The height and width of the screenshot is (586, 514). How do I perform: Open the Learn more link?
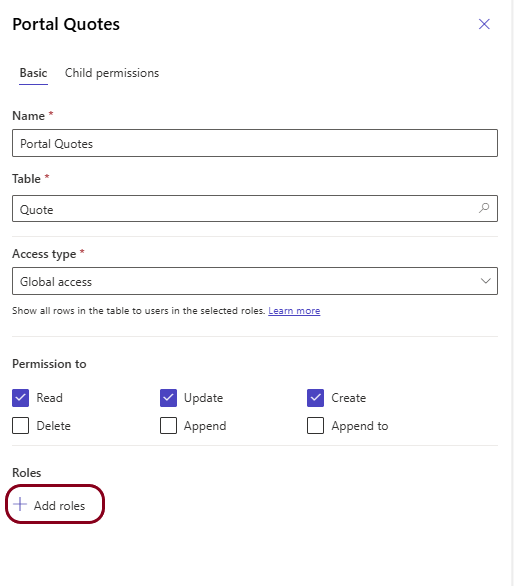pos(294,311)
